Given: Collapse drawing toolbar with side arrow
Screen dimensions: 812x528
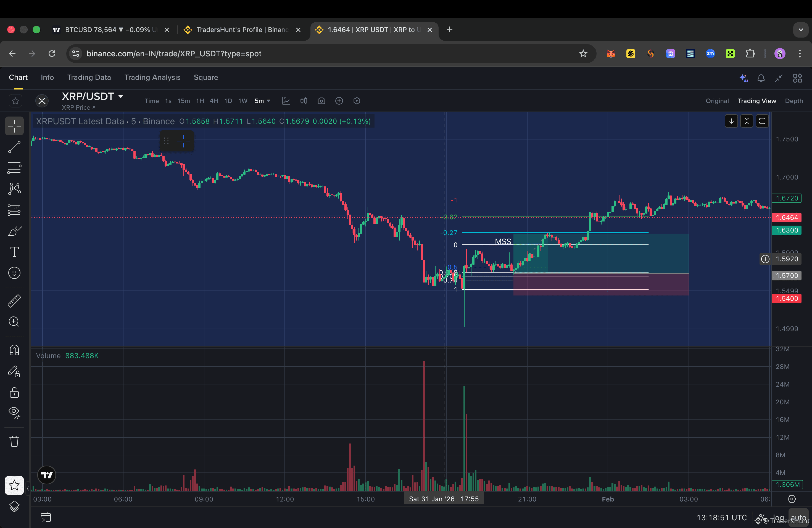Looking at the screenshot, I should 28,489.
